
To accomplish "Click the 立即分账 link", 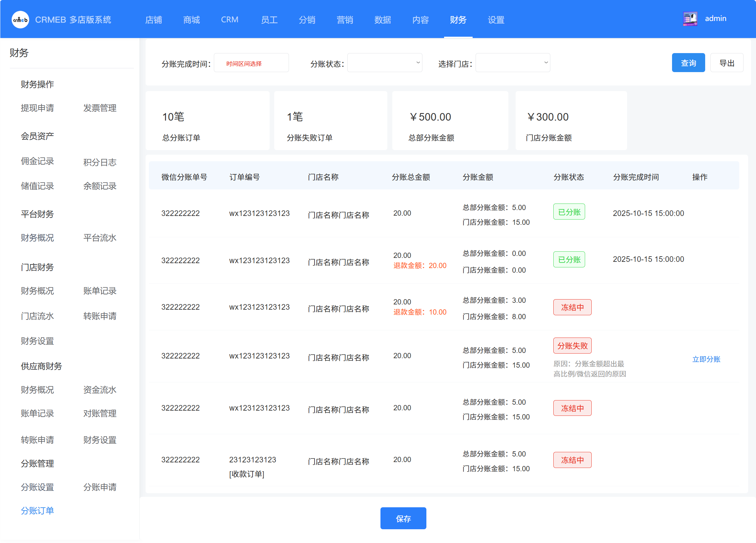I will pyautogui.click(x=706, y=359).
